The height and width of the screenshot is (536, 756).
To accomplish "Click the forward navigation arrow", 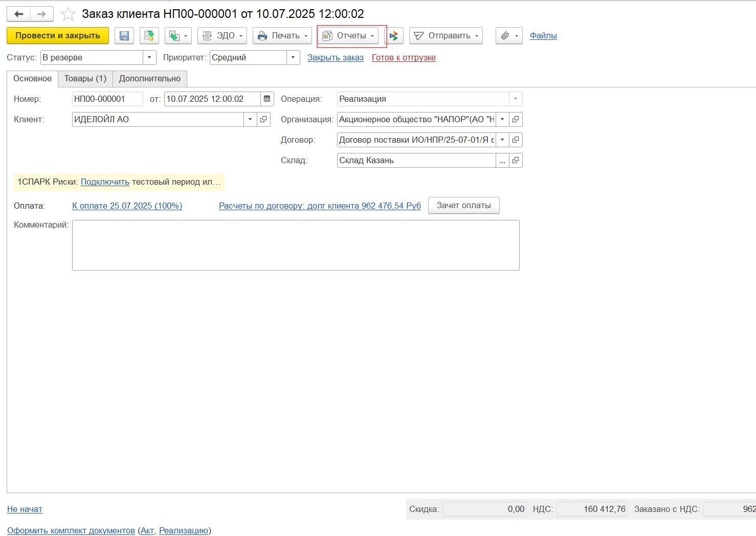I will (41, 14).
